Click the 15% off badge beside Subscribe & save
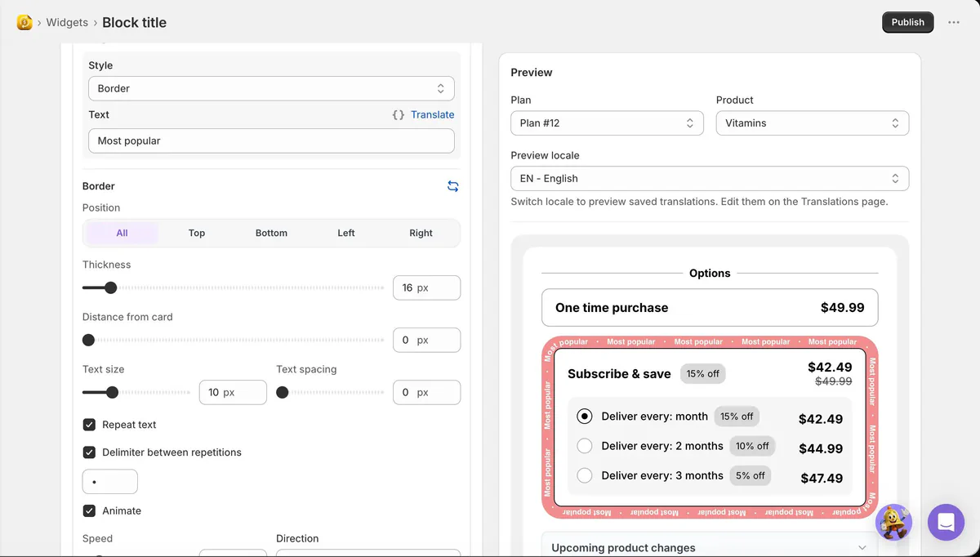The width and height of the screenshot is (980, 557). tap(702, 374)
